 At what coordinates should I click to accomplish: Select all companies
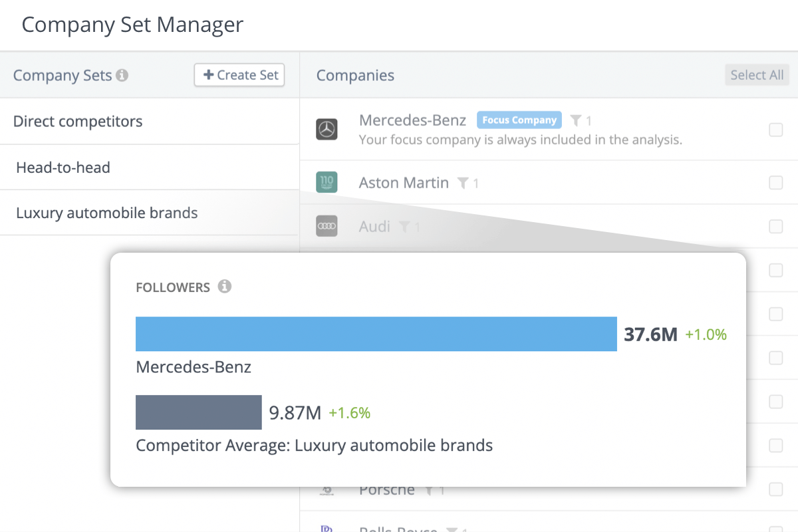pyautogui.click(x=757, y=75)
